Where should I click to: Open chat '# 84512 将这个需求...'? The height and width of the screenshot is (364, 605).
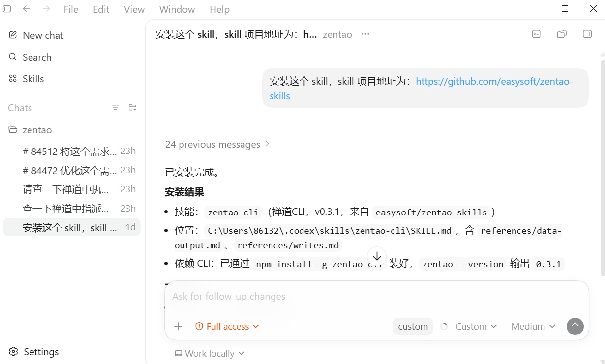73,151
